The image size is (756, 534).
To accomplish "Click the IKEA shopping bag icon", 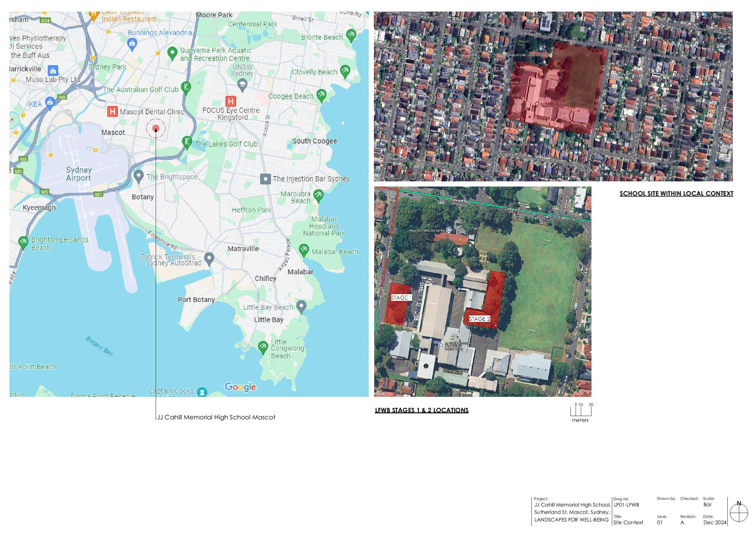I will point(50,103).
